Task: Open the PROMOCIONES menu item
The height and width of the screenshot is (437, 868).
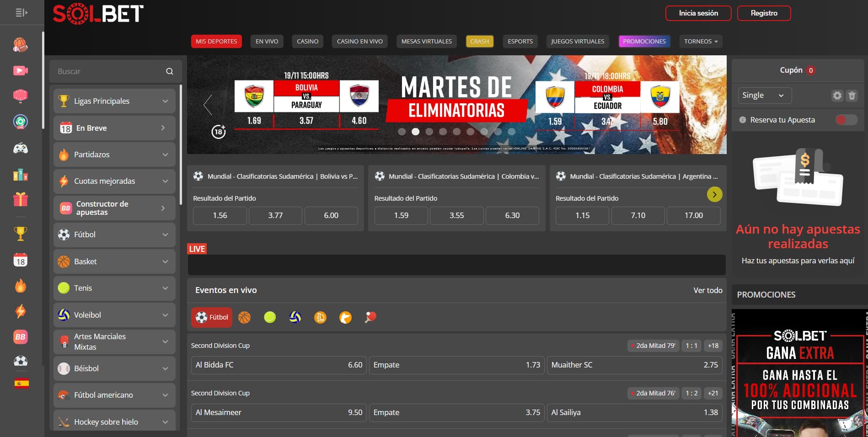Action: (x=644, y=41)
